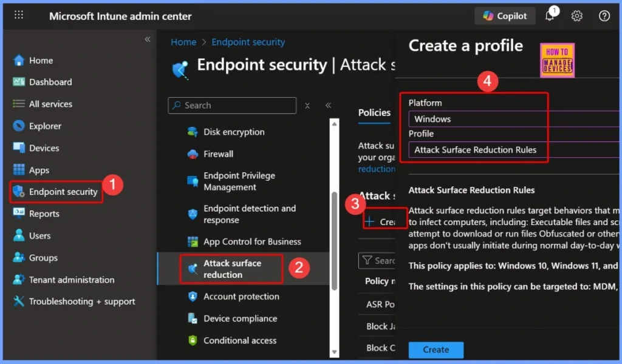Click the blue Create button
The width and height of the screenshot is (622, 364).
tap(436, 349)
